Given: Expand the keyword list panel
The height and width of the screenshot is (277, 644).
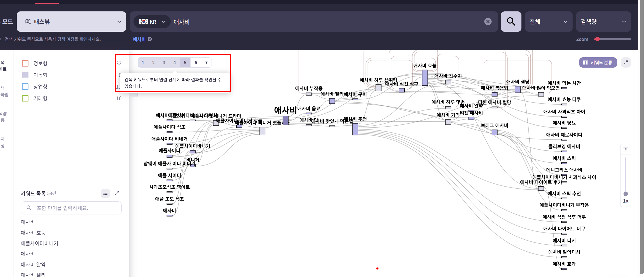Looking at the screenshot, I should [x=117, y=193].
